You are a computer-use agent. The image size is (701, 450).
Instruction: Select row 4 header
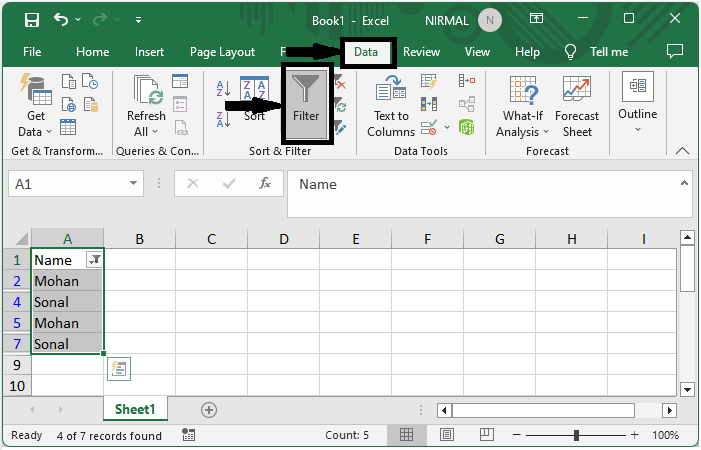17,302
